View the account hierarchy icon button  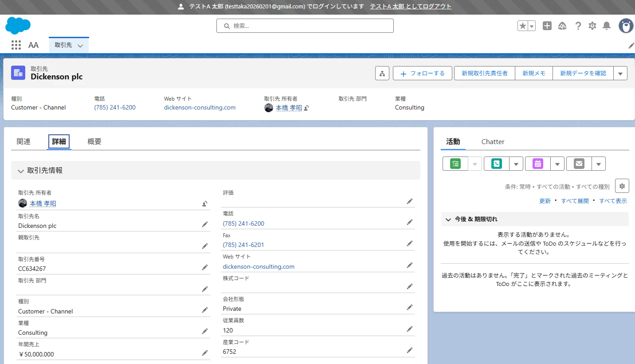click(x=382, y=73)
